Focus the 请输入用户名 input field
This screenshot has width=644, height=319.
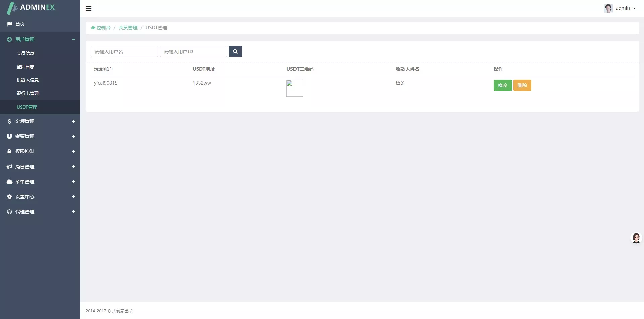coord(124,52)
